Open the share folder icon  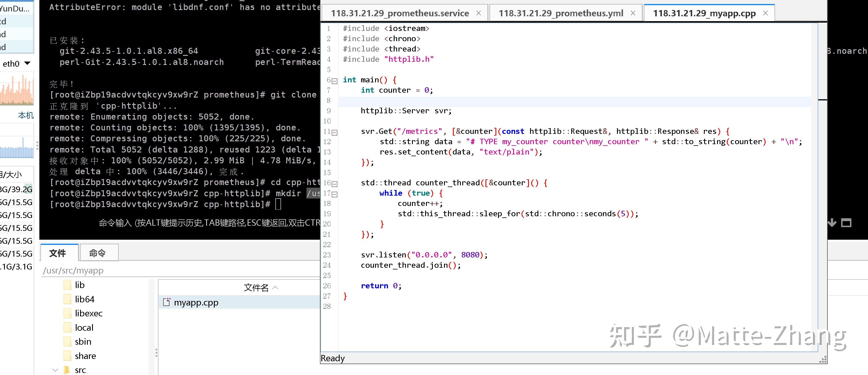(x=67, y=356)
